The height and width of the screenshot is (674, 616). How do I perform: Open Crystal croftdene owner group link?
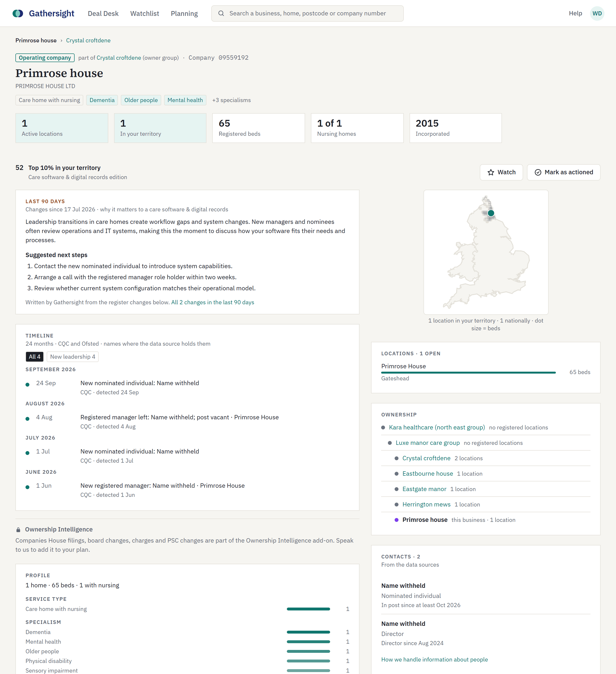[119, 58]
